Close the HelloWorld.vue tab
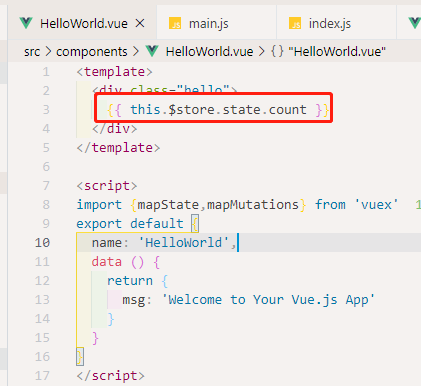Image resolution: width=421 pixels, height=386 pixels. coord(140,23)
